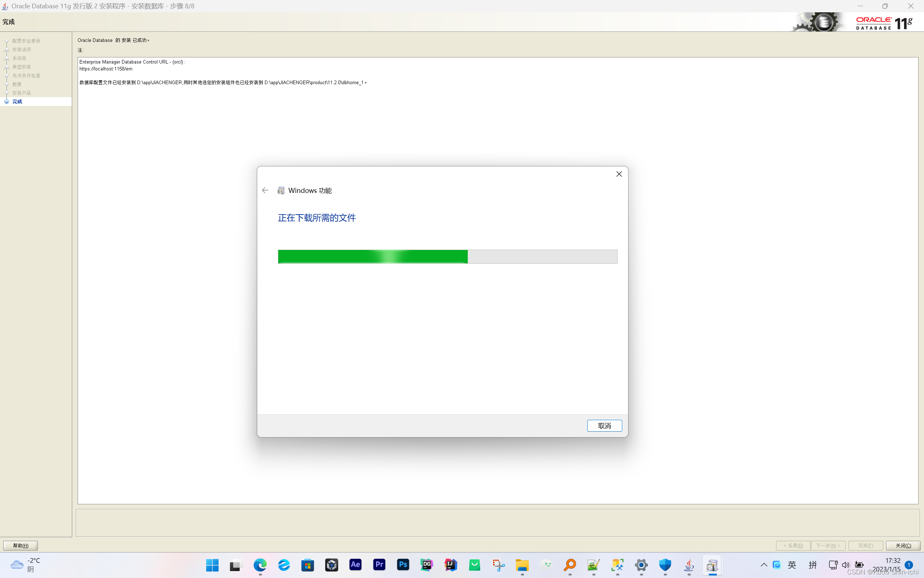Click the green download progress bar
The image size is (924, 578).
448,256
